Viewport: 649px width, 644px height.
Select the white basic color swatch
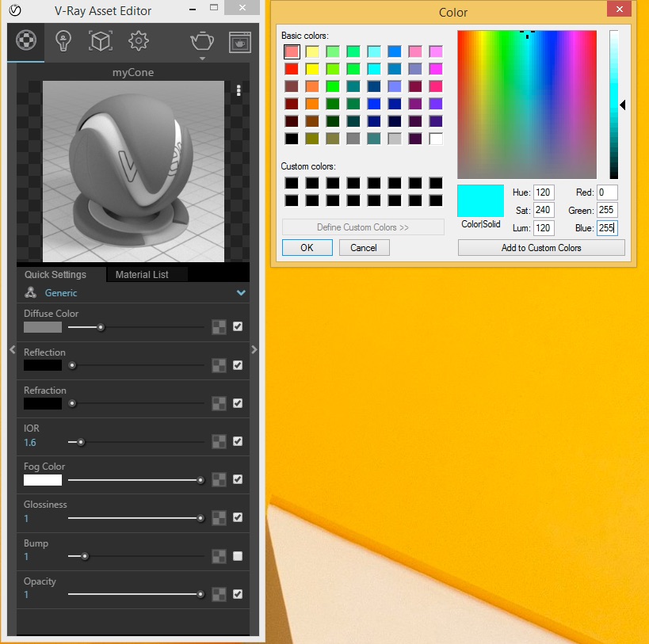tap(436, 139)
